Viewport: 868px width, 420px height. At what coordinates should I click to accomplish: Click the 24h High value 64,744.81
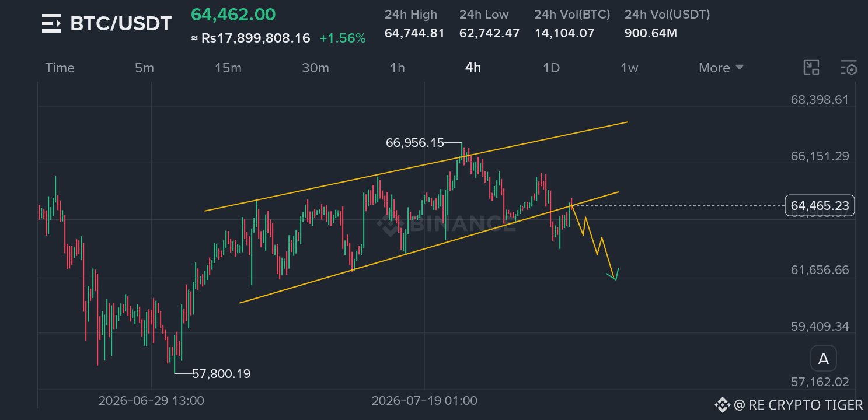(414, 33)
